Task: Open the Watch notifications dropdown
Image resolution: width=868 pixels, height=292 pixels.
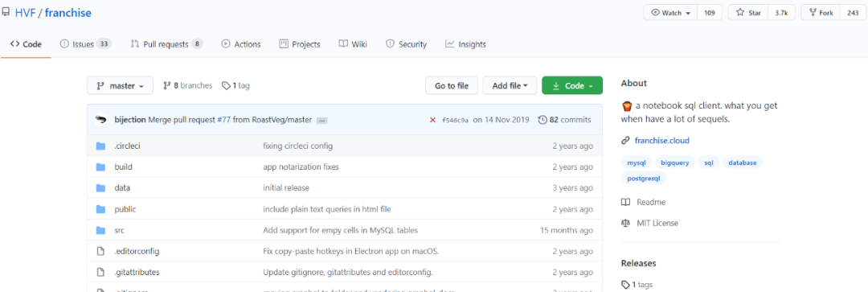Action: pyautogui.click(x=670, y=12)
